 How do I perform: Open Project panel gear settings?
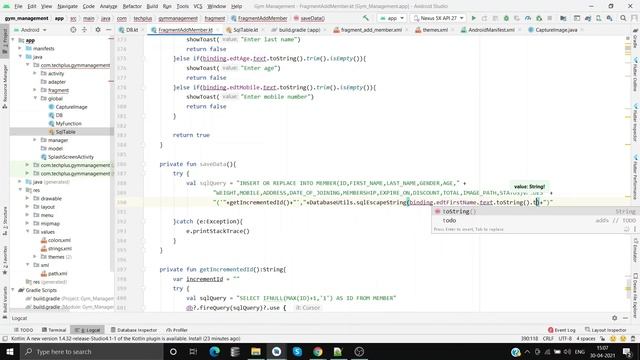[98, 30]
